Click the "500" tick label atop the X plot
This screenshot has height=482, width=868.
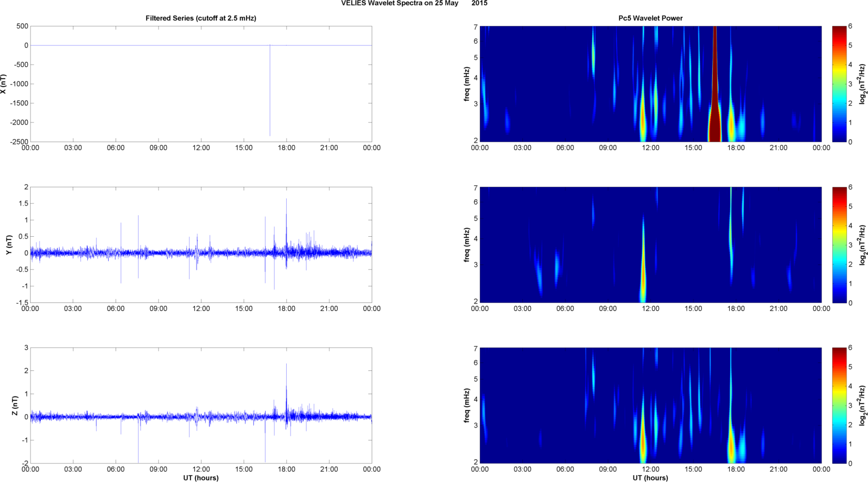pos(23,26)
